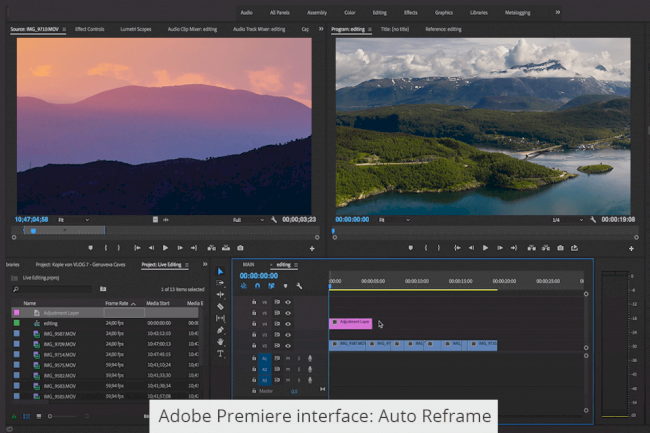Expand Source panel group overflow chevron
Viewport: 650px width, 433px height.
[x=321, y=29]
